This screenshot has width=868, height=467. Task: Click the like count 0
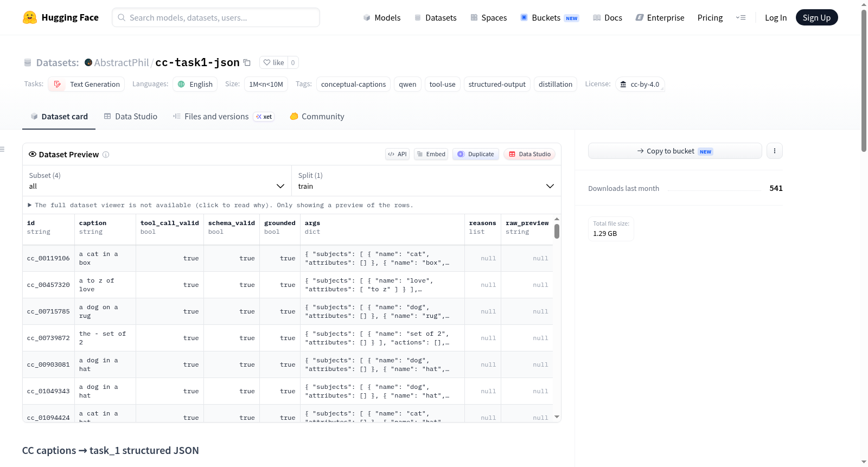point(293,62)
